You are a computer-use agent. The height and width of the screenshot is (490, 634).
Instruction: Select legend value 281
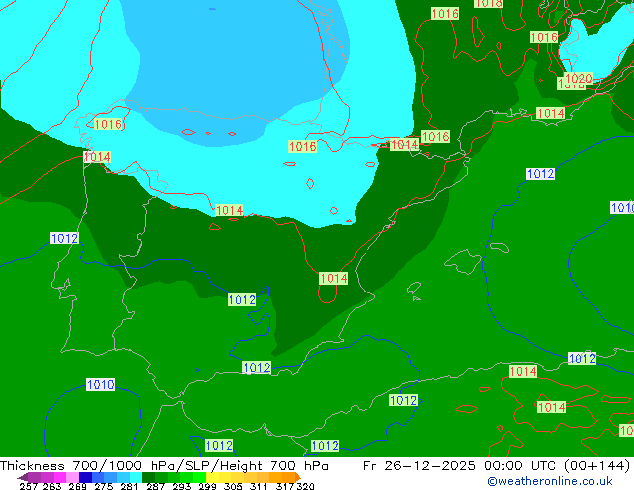129,486
